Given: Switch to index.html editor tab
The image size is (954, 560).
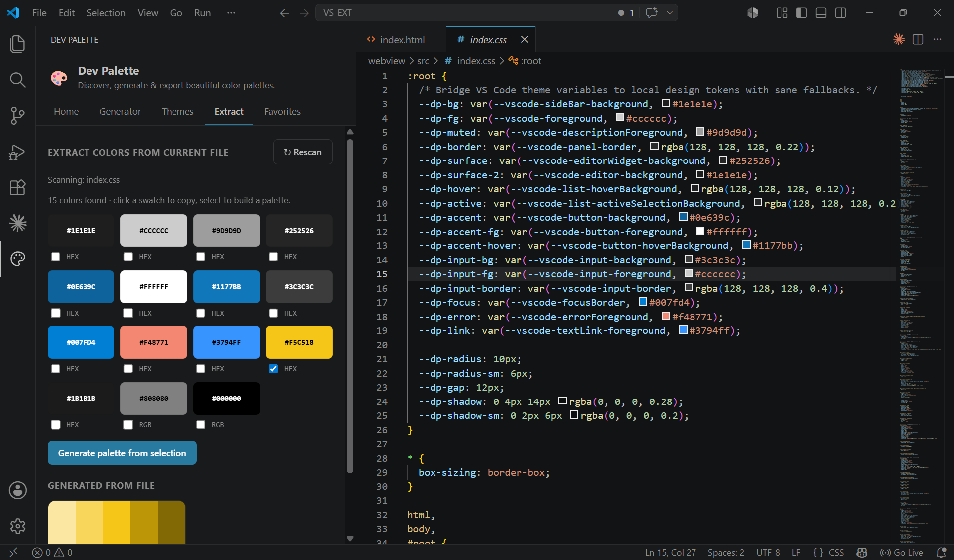Looking at the screenshot, I should click(x=402, y=39).
